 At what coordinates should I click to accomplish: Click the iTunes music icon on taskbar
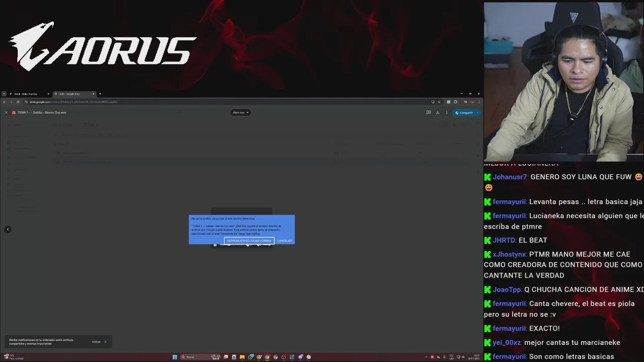(308, 357)
